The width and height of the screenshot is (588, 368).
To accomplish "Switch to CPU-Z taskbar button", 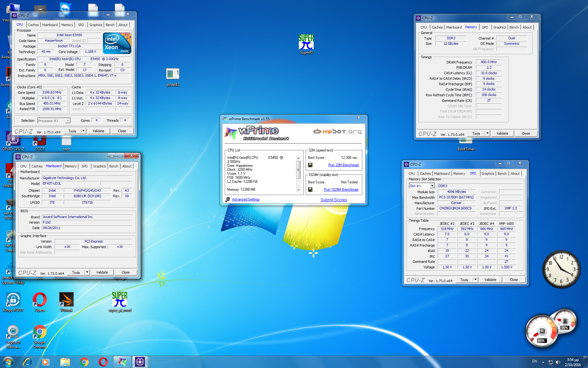I will tap(140, 362).
